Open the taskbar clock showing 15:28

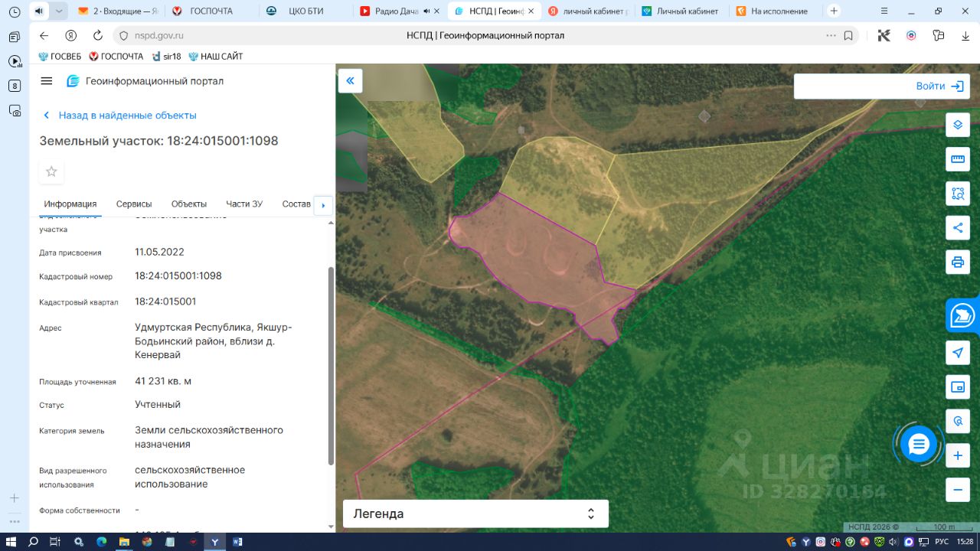coord(965,542)
